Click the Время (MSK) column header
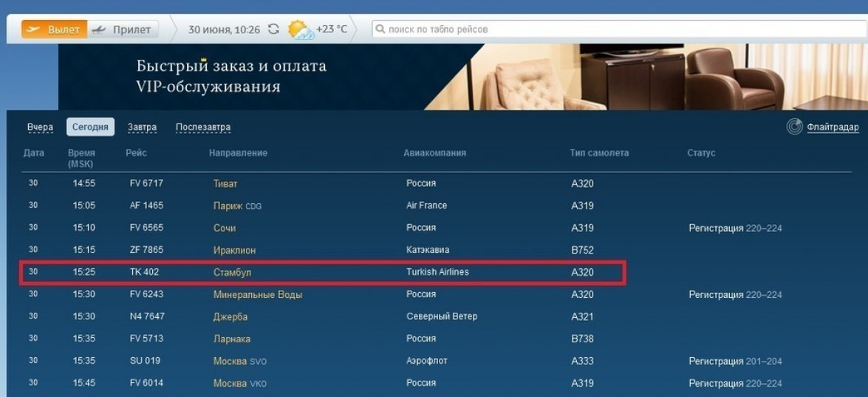The width and height of the screenshot is (868, 397). (x=81, y=157)
